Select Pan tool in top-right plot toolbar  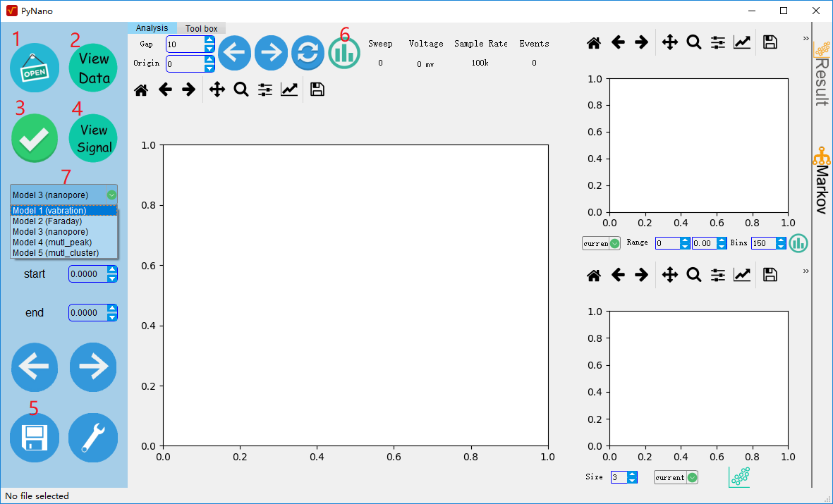pyautogui.click(x=670, y=42)
